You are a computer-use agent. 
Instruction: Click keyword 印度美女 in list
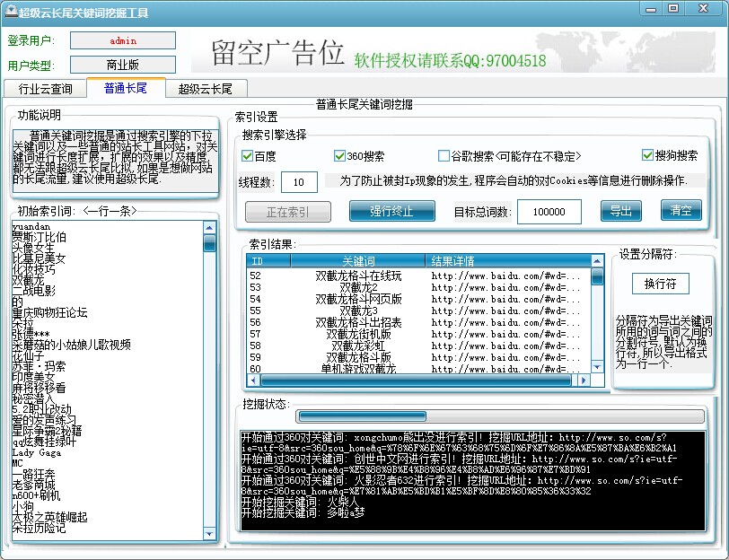pos(33,377)
